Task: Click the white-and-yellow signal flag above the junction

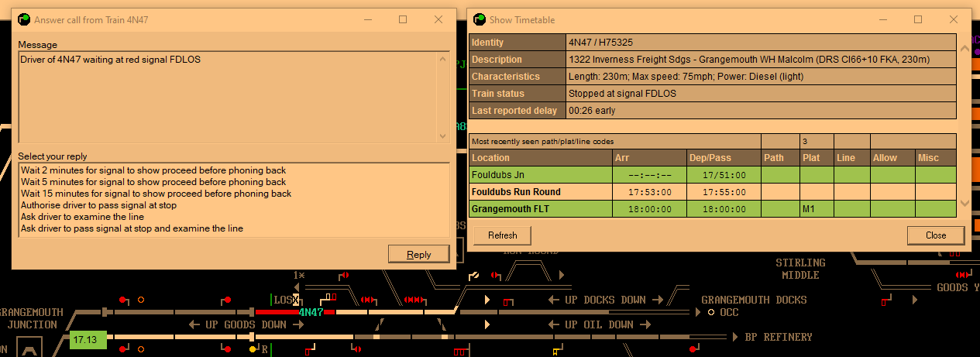Action: click(x=474, y=276)
